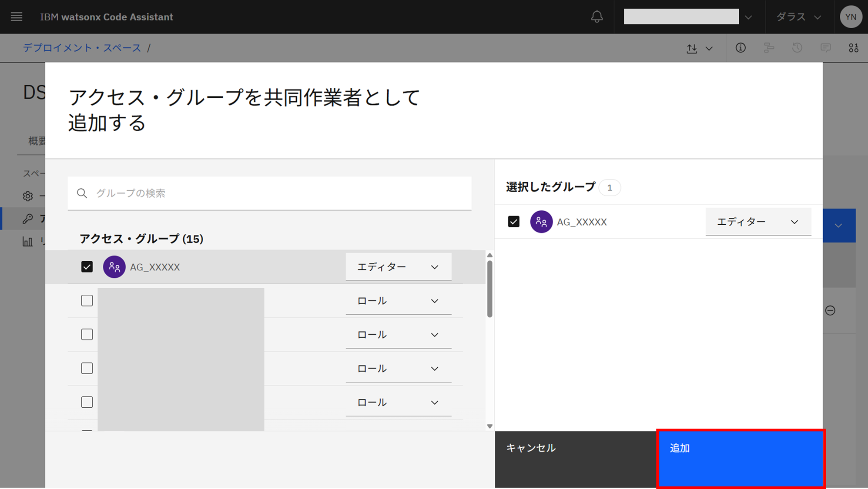Click the デプロイメント・スペース breadcrumb link

click(x=82, y=48)
